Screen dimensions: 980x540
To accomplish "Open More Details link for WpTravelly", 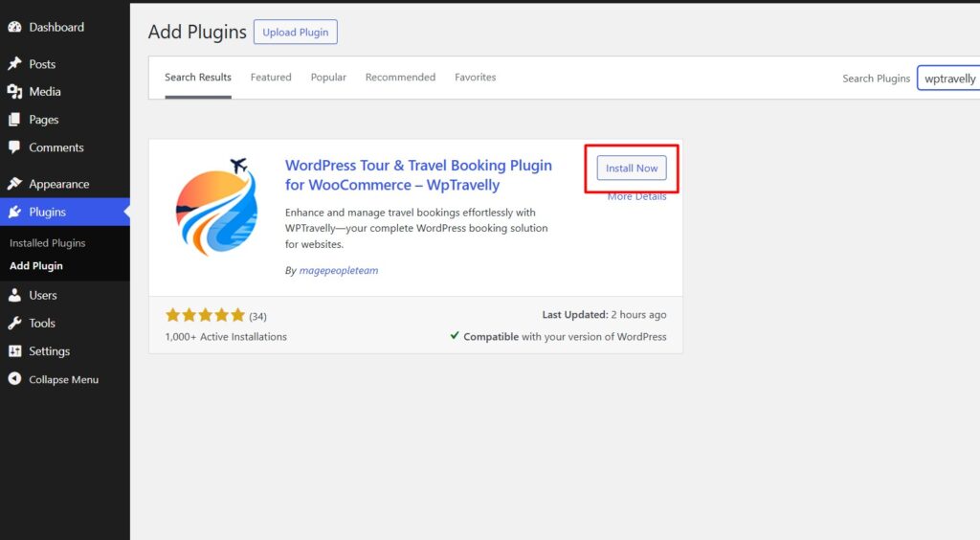I will pyautogui.click(x=636, y=196).
